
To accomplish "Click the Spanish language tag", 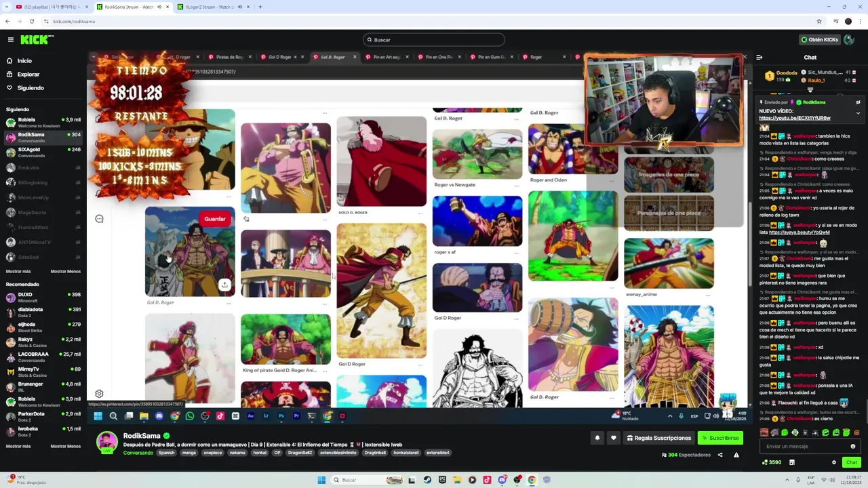I will pyautogui.click(x=166, y=453).
